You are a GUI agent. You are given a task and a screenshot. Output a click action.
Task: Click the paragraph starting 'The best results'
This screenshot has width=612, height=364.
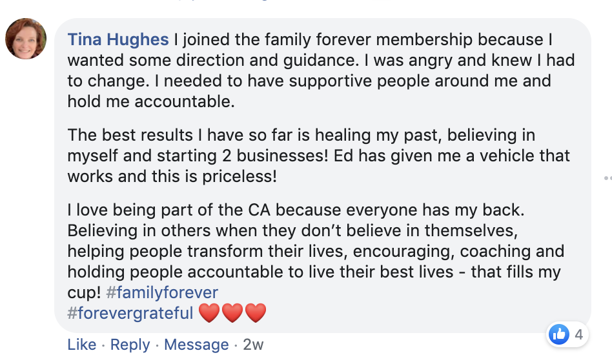click(x=310, y=156)
